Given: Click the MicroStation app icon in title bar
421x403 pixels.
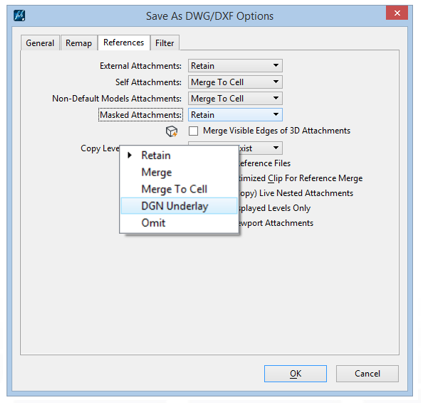Looking at the screenshot, I should pos(19,15).
